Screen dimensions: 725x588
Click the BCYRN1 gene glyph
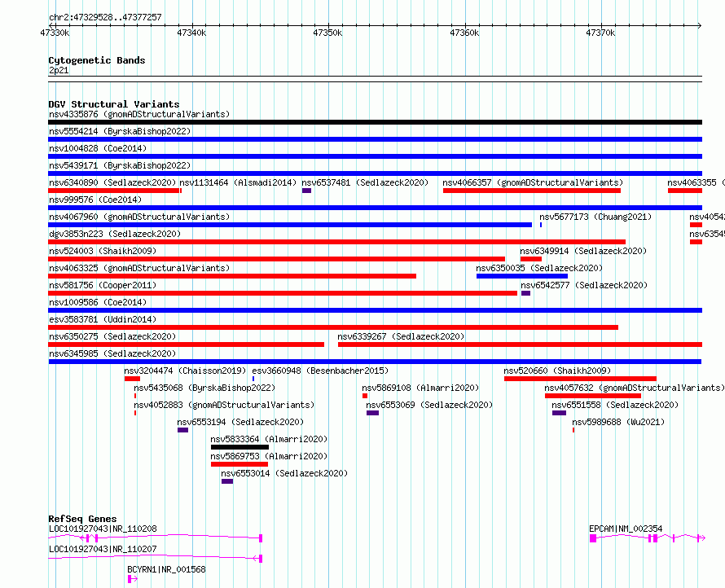(x=132, y=579)
